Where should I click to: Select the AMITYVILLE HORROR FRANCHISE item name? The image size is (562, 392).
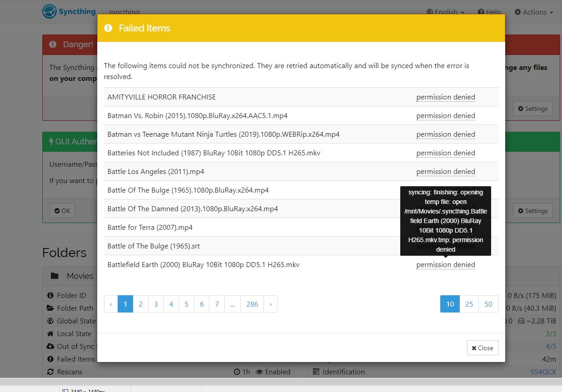[162, 97]
